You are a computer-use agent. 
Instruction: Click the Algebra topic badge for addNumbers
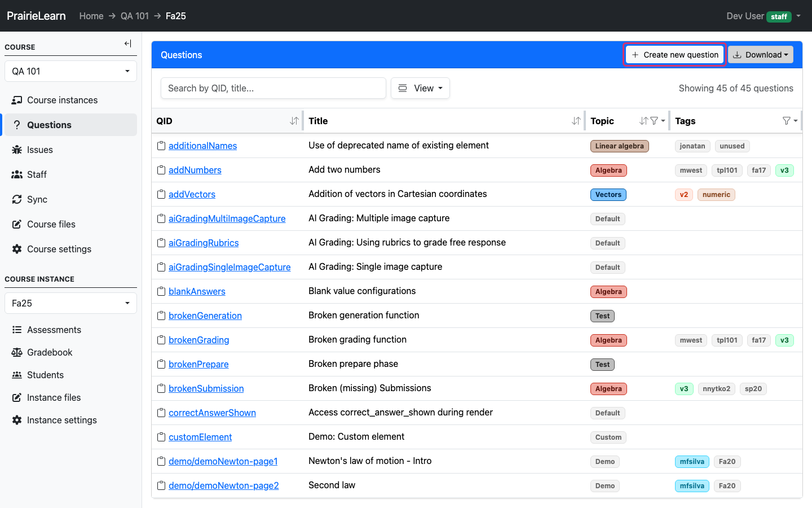tap(608, 170)
